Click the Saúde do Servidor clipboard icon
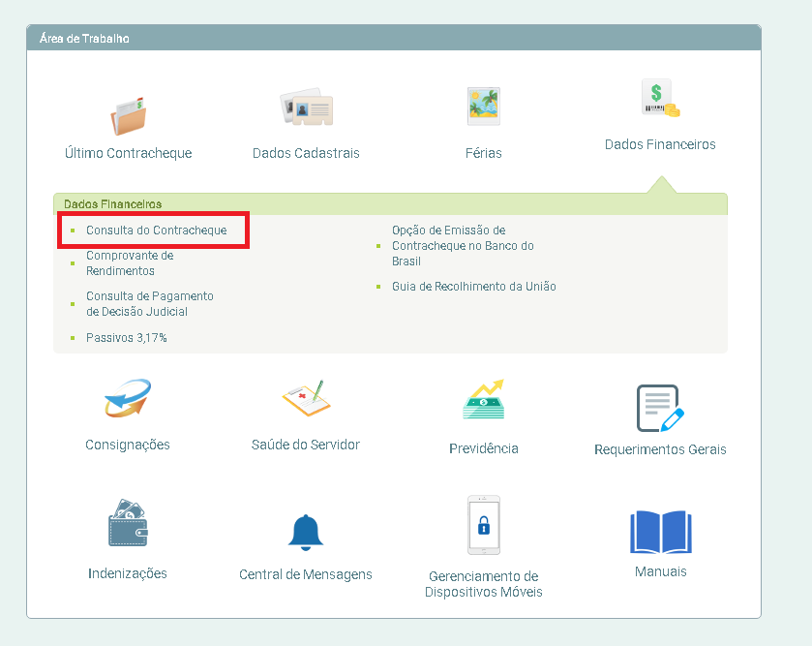812x646 pixels. 306,398
